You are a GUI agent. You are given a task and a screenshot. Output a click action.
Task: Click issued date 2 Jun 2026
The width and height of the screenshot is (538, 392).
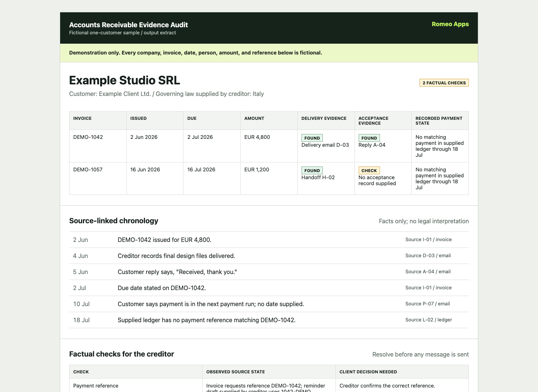(144, 137)
